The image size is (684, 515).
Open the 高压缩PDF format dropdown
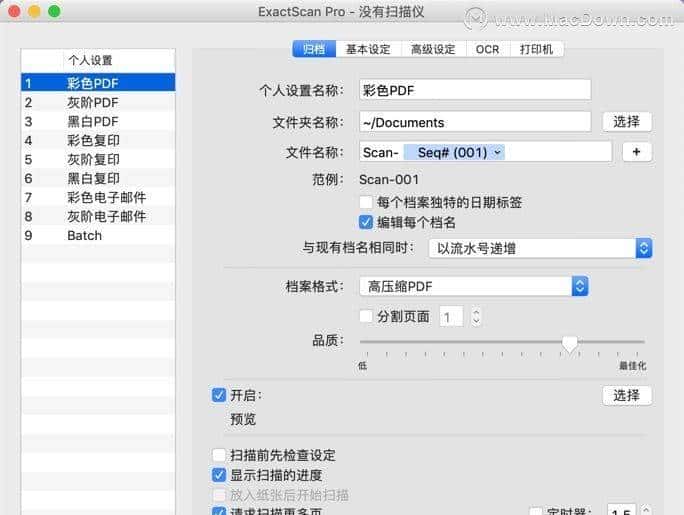[x=474, y=286]
